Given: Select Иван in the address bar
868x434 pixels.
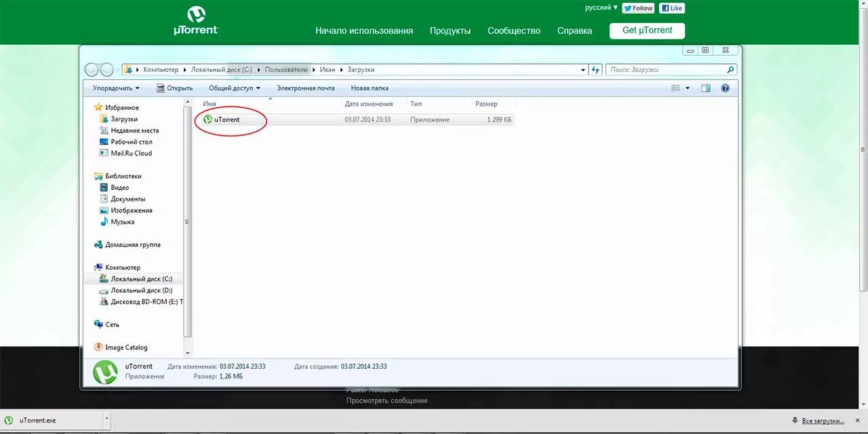Looking at the screenshot, I should (328, 69).
